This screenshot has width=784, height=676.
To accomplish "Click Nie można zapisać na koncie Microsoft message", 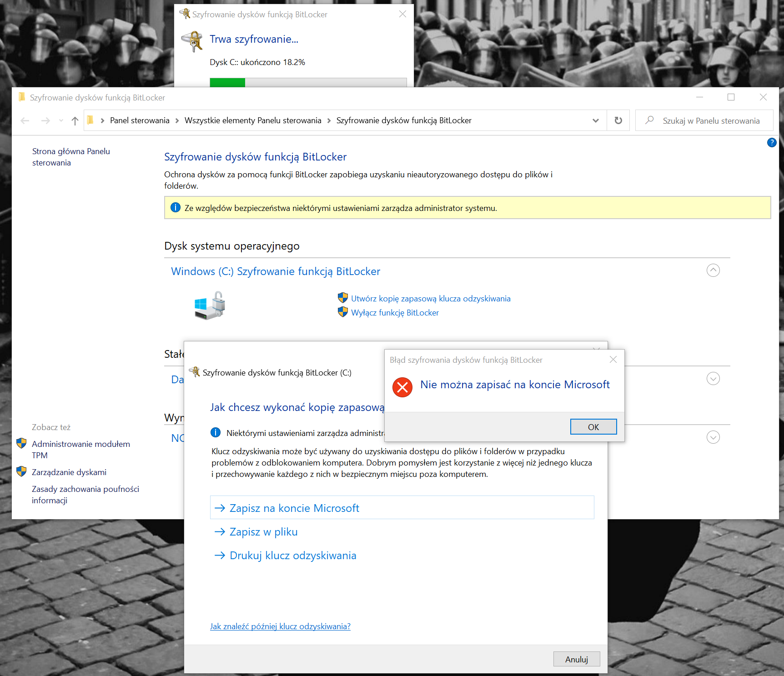I will 515,385.
